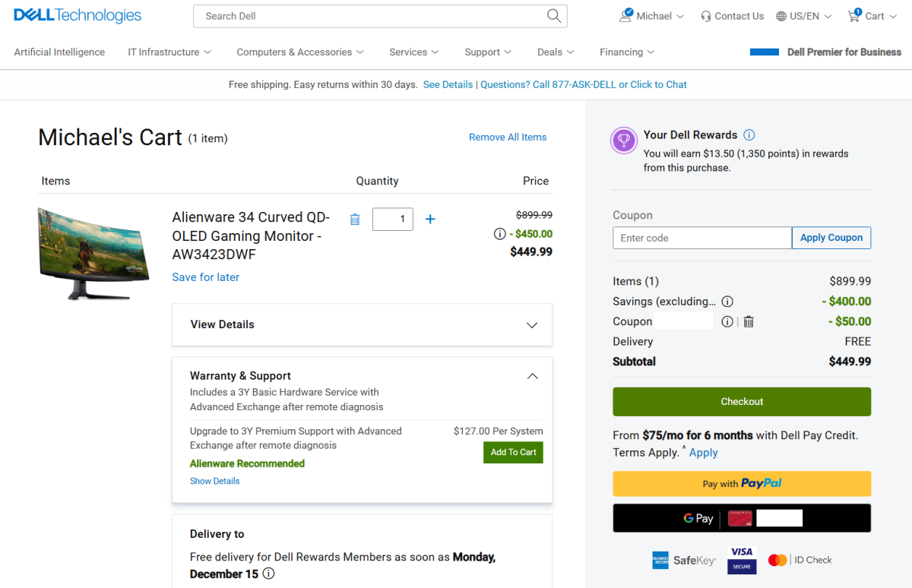The height and width of the screenshot is (588, 912).
Task: Open the Computers & Accessories dropdown
Action: [299, 52]
